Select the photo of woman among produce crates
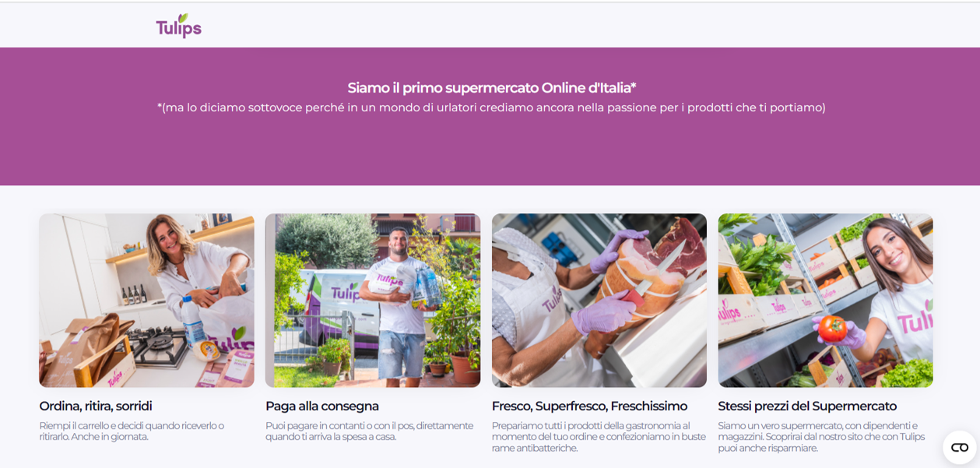This screenshot has height=468, width=980. pyautogui.click(x=825, y=301)
